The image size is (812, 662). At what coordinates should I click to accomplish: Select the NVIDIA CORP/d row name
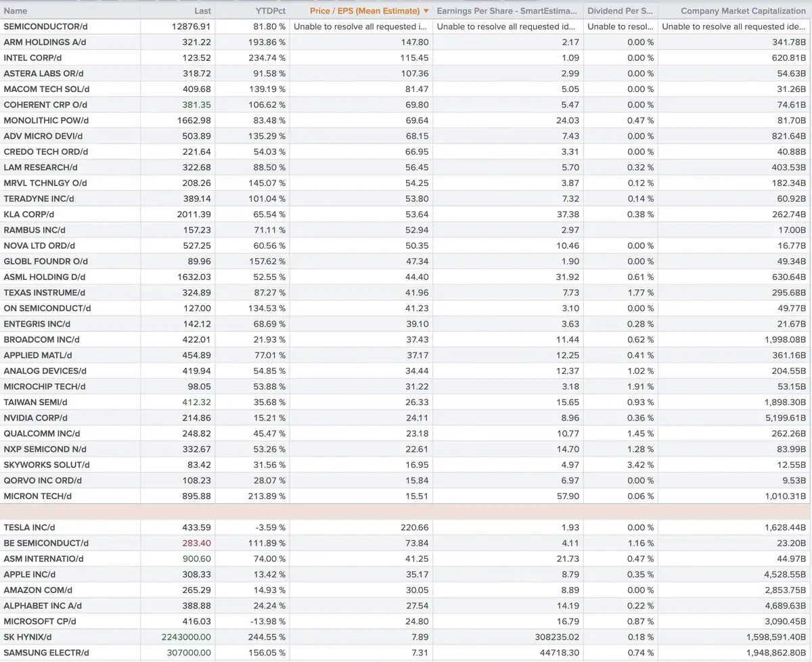click(36, 418)
